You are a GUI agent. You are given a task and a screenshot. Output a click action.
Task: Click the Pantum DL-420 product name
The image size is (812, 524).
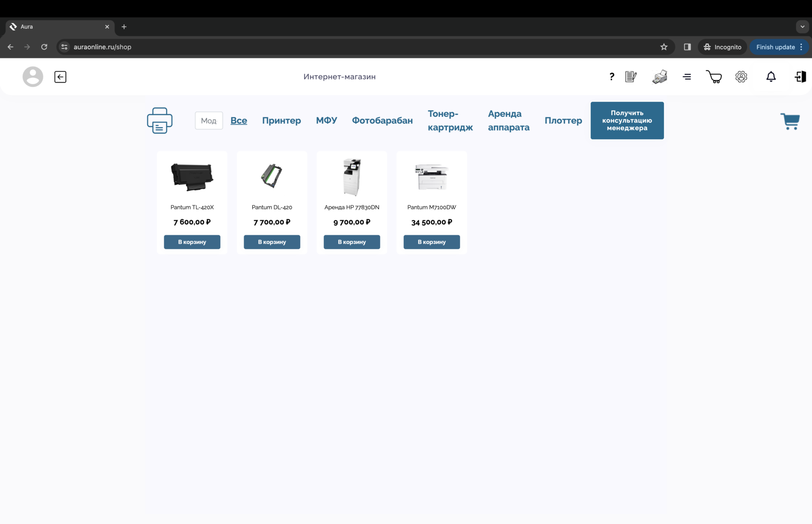272,207
